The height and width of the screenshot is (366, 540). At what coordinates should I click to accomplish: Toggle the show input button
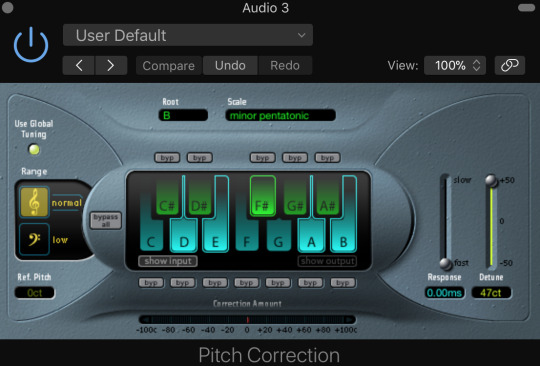pyautogui.click(x=168, y=261)
